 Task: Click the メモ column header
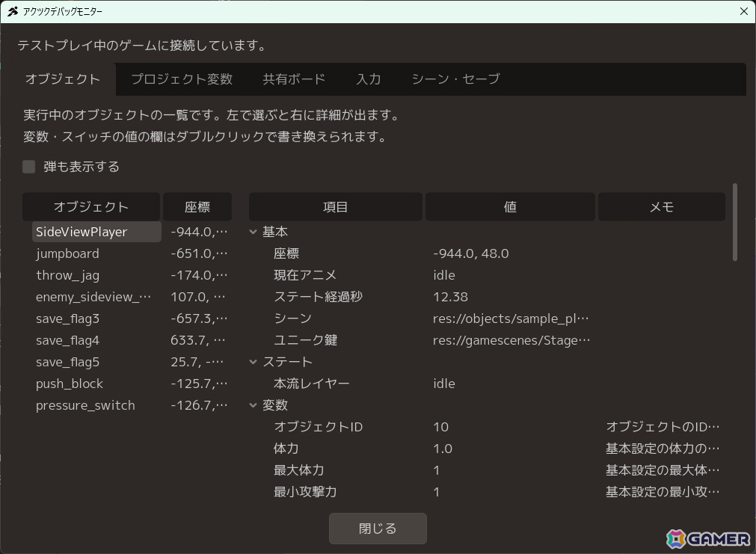pos(662,207)
